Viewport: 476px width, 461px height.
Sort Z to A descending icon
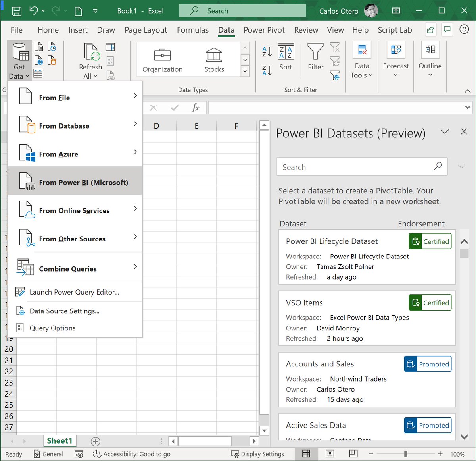click(x=267, y=70)
